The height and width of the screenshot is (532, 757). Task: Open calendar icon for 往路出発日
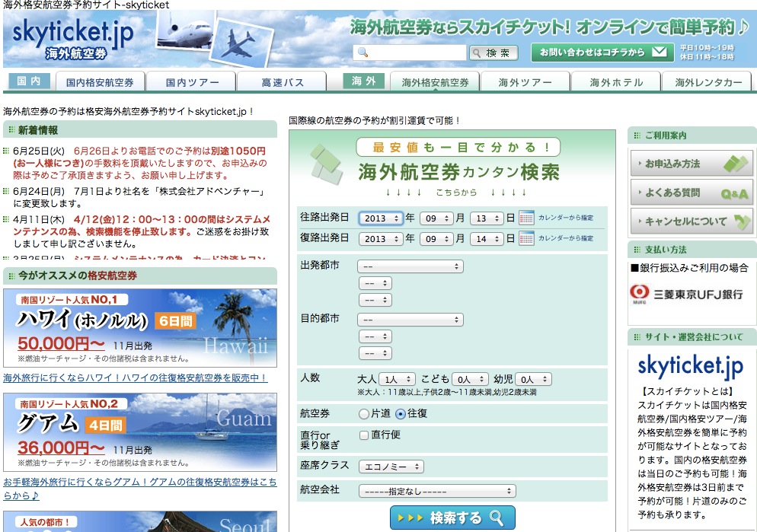point(526,218)
